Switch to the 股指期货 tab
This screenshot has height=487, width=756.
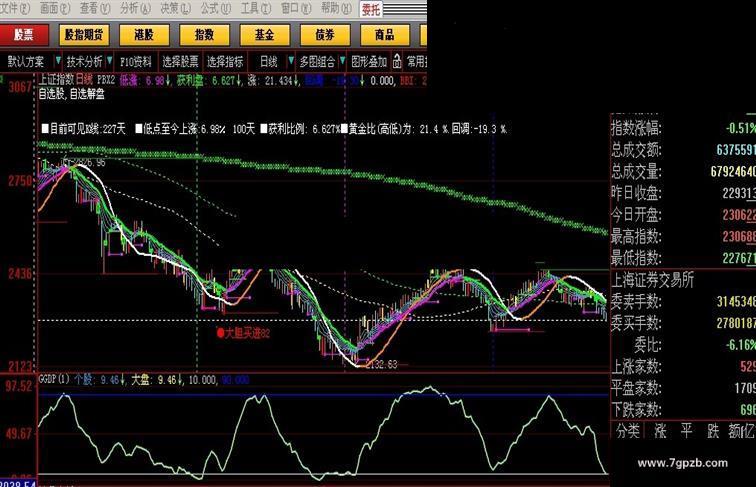tap(84, 35)
